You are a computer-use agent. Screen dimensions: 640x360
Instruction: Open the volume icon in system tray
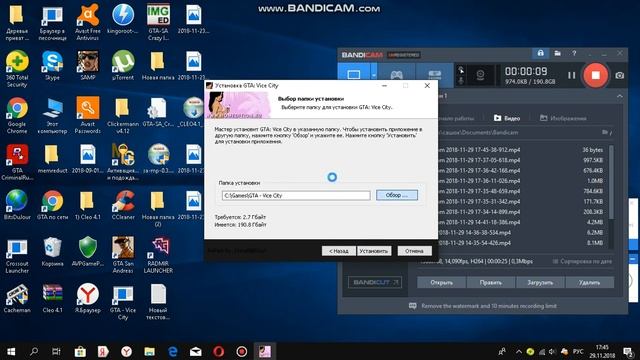552,351
